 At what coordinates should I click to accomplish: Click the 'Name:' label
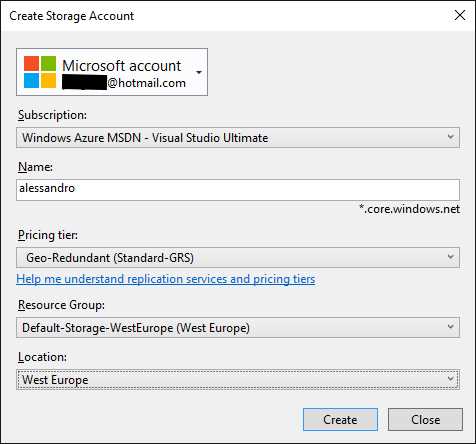pyautogui.click(x=35, y=167)
